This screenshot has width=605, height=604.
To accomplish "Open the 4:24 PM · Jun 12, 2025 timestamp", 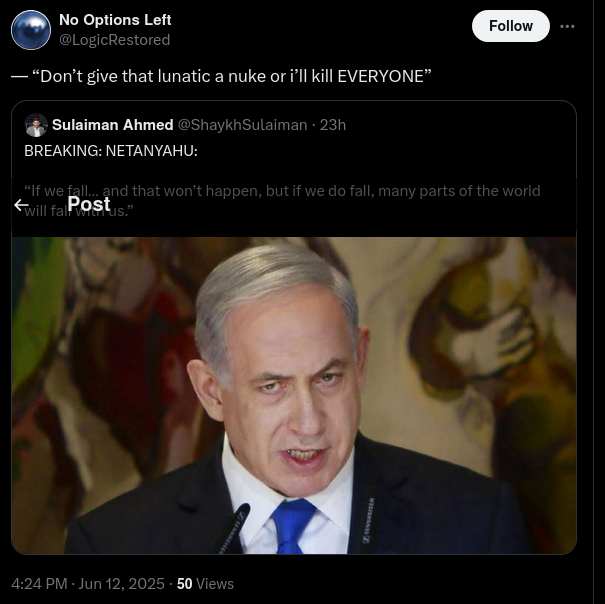I will click(x=88, y=584).
